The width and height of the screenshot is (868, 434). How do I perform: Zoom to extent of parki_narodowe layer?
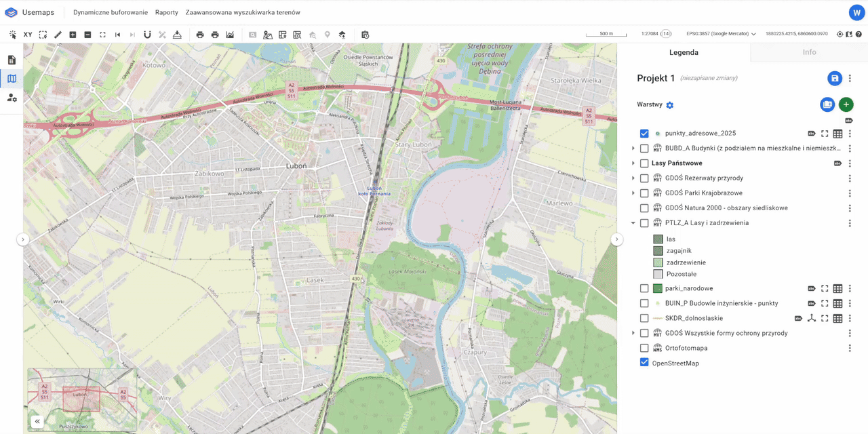pyautogui.click(x=825, y=289)
